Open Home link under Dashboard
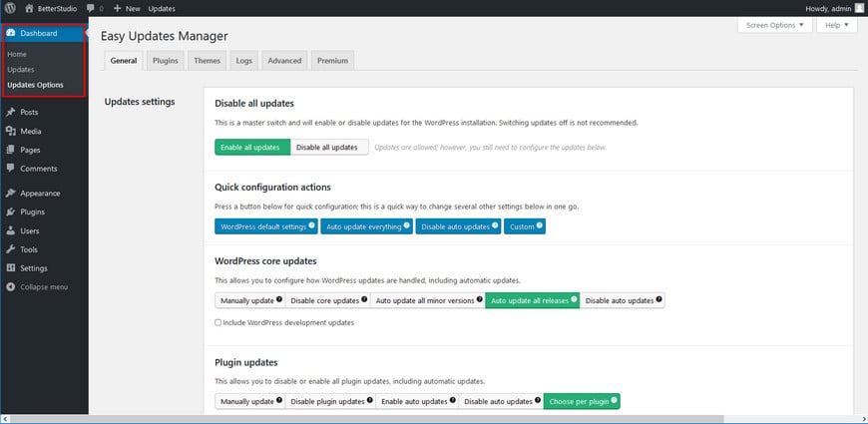Viewport: 868px width, 424px height. click(x=17, y=54)
